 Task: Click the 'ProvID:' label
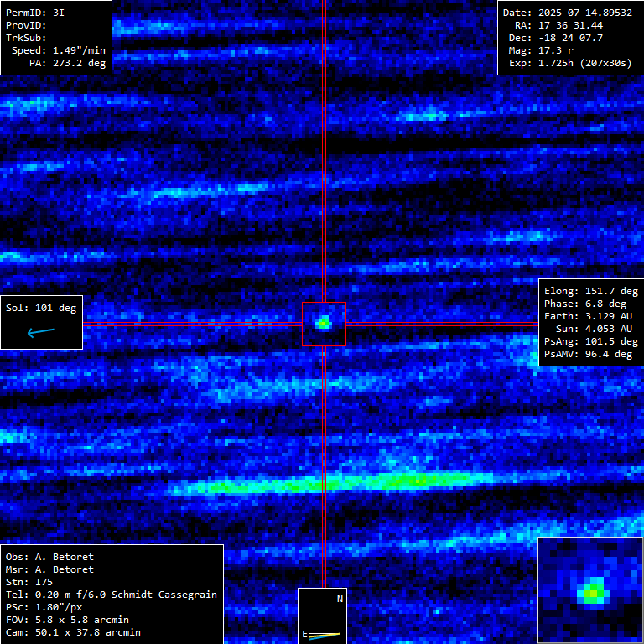point(26,25)
